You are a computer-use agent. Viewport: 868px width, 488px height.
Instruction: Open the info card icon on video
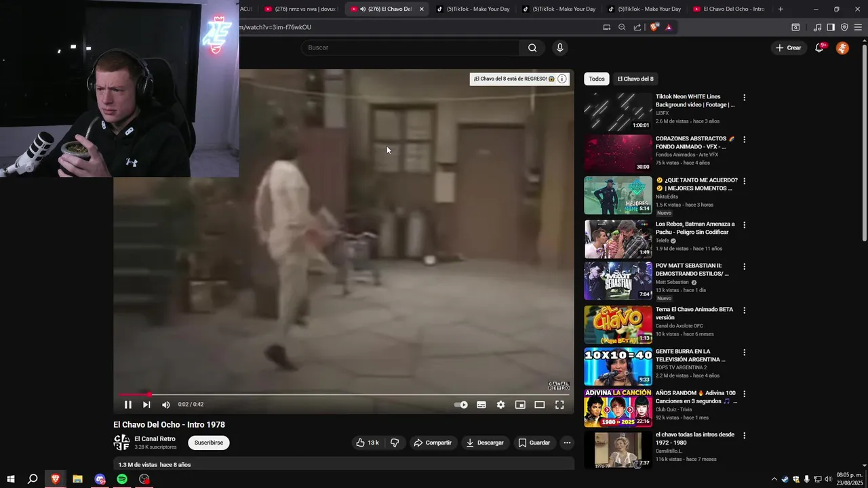point(562,79)
